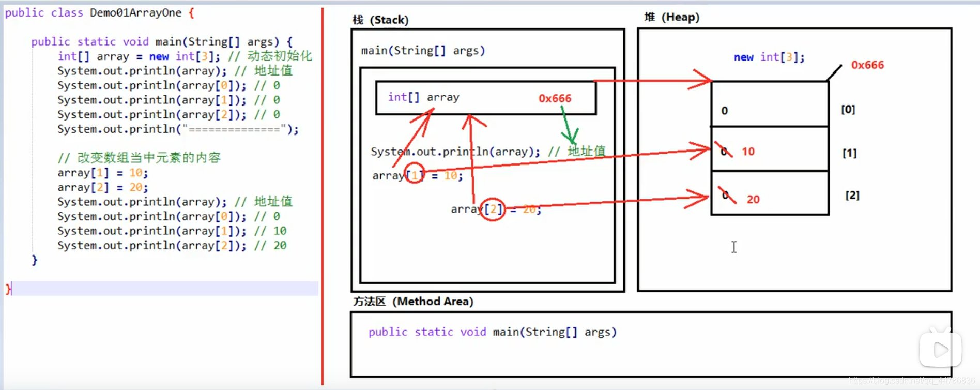The width and height of the screenshot is (980, 390).
Task: Click 'new int[3];' in the Heap area
Action: click(769, 57)
